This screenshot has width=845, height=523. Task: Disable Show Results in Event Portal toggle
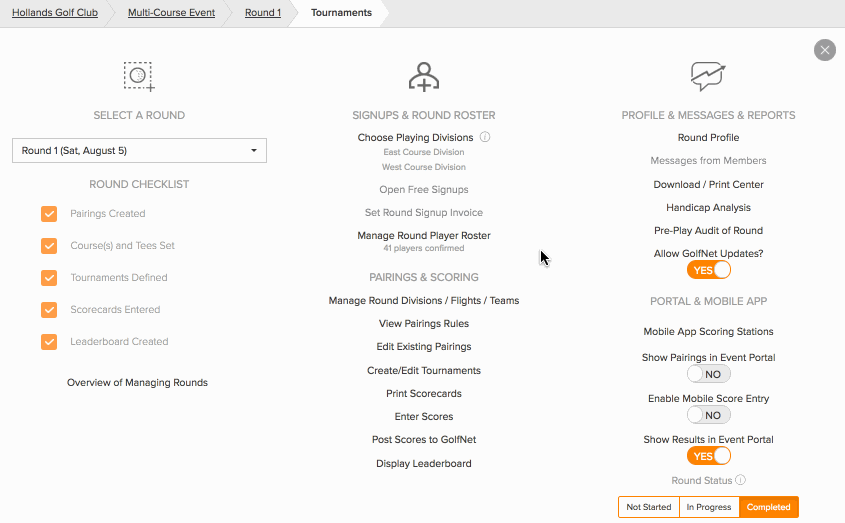point(709,456)
